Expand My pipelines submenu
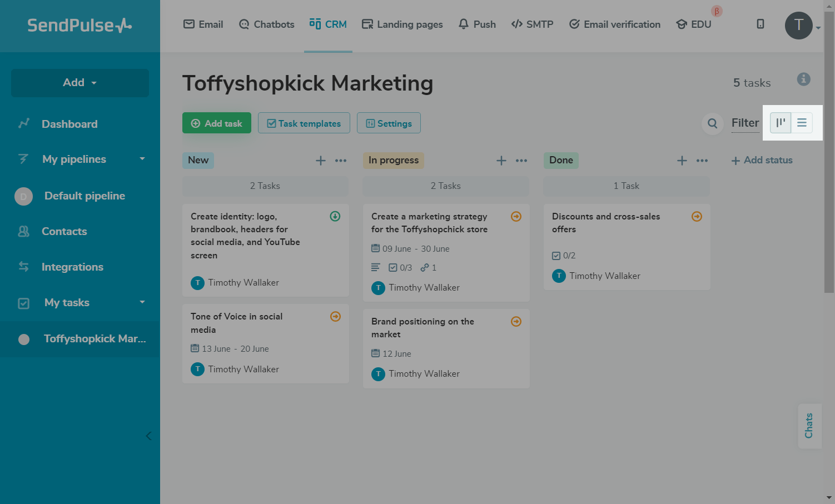Viewport: 835px width, 504px height. pyautogui.click(x=142, y=159)
